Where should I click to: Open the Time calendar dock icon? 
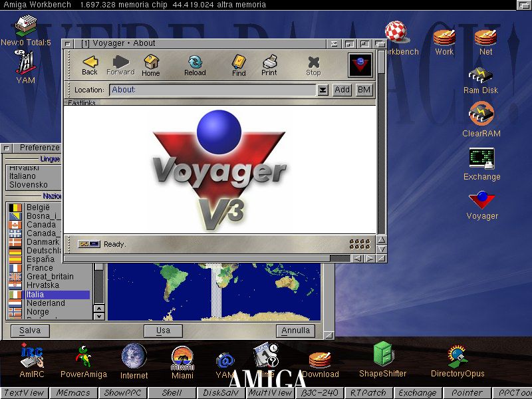266,356
